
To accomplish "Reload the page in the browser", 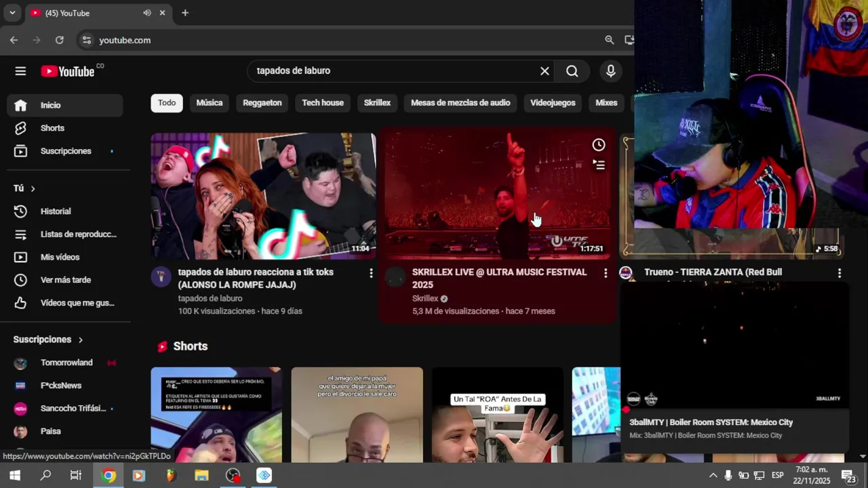I will (60, 40).
